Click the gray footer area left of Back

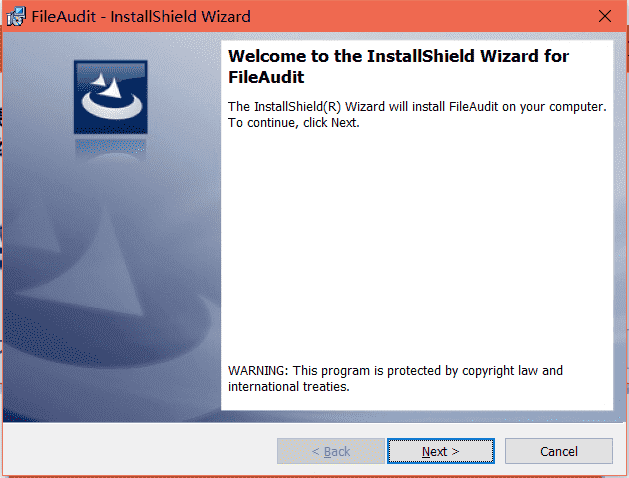click(x=138, y=450)
